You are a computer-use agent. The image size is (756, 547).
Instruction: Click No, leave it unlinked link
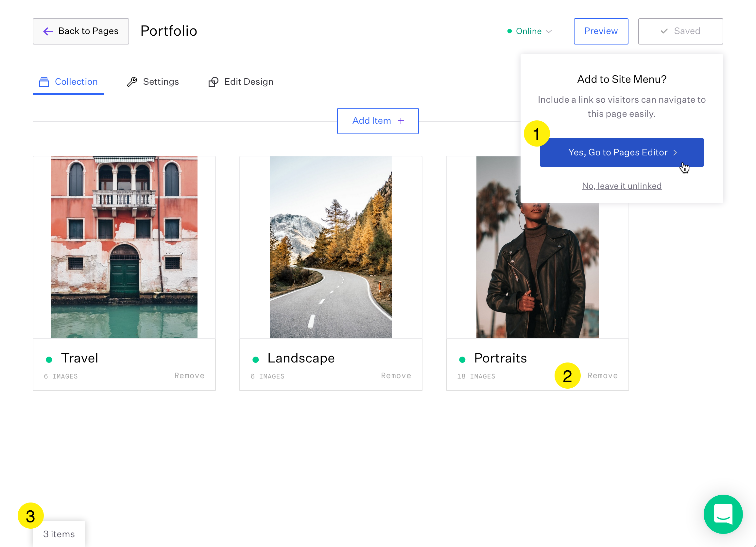(621, 186)
